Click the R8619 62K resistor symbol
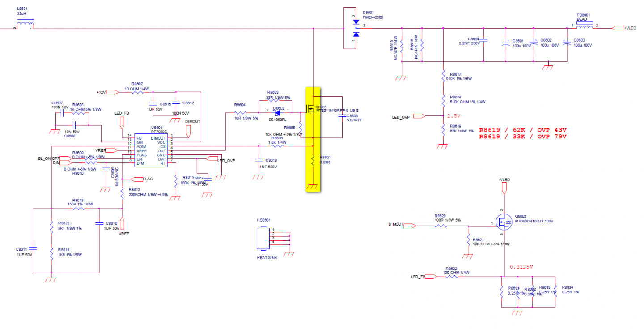 [443, 129]
